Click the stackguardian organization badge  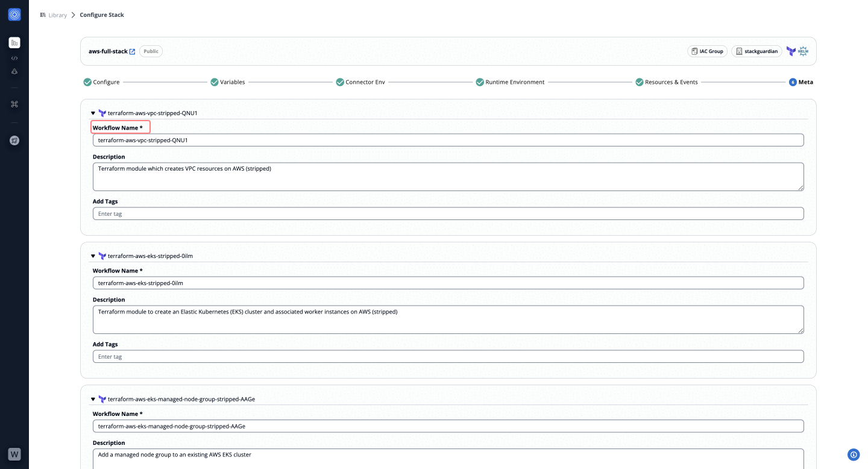[756, 51]
